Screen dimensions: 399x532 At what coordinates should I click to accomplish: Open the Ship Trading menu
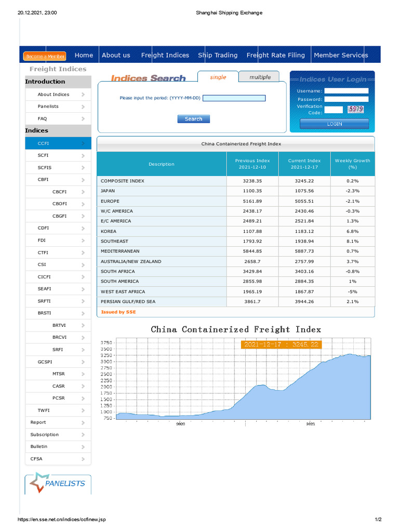pos(218,55)
